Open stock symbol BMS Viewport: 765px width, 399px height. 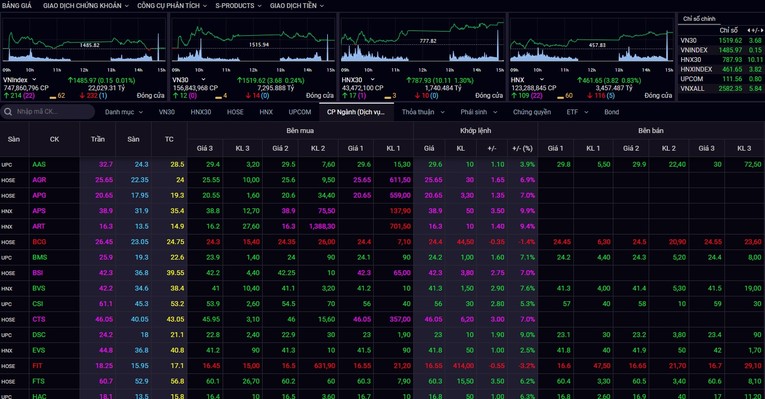pyautogui.click(x=40, y=258)
